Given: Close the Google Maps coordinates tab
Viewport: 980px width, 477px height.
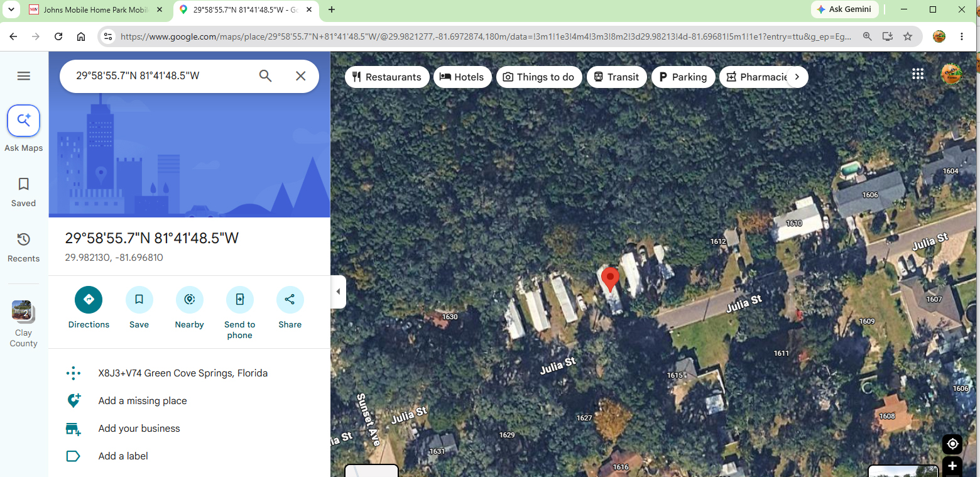Looking at the screenshot, I should tap(308, 9).
